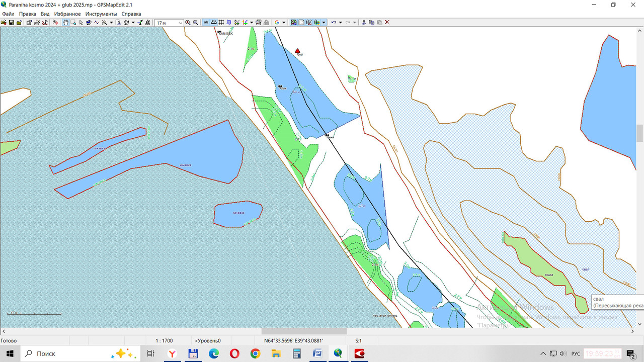This screenshot has width=644, height=362.
Task: Toggle the 'ab' labels display button
Action: click(x=206, y=23)
